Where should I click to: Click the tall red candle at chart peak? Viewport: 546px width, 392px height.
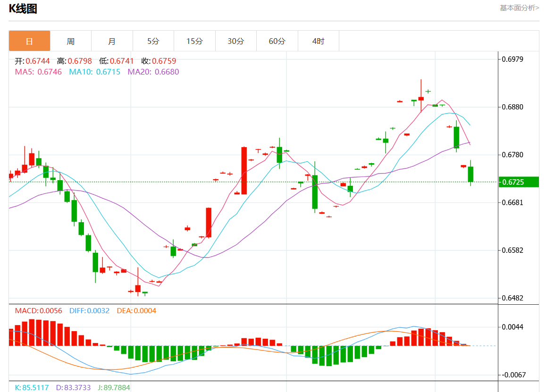click(421, 99)
